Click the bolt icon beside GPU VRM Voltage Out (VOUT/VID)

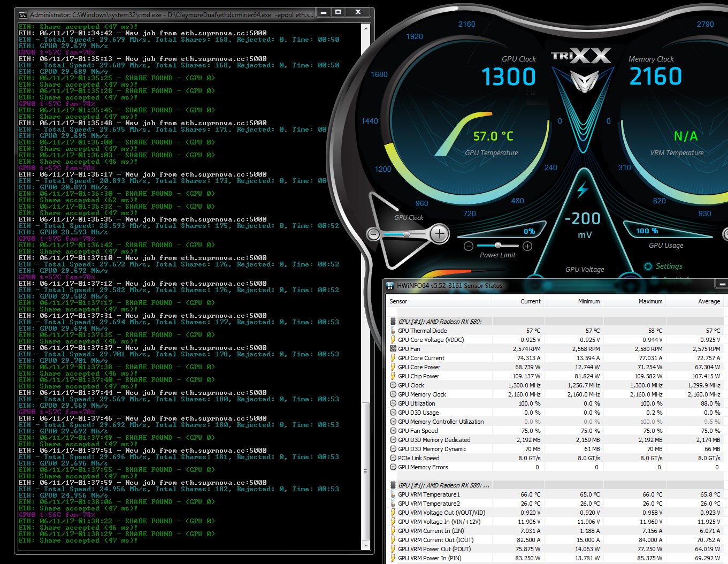point(393,513)
